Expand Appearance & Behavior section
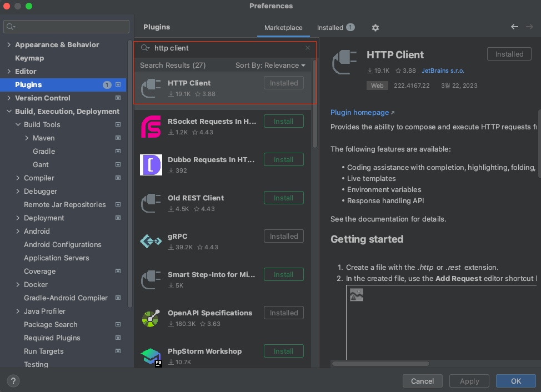This screenshot has width=541, height=392. [x=9, y=45]
